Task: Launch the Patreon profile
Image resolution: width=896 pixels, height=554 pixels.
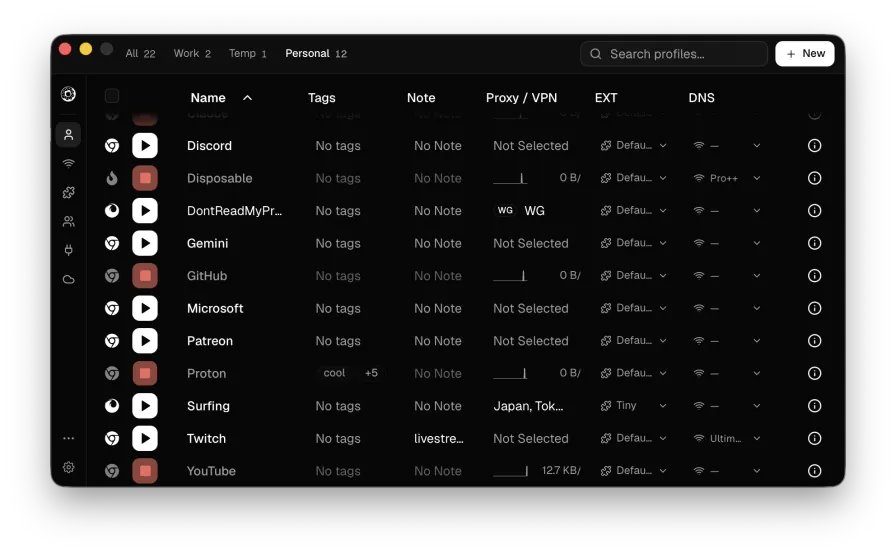Action: pos(145,341)
